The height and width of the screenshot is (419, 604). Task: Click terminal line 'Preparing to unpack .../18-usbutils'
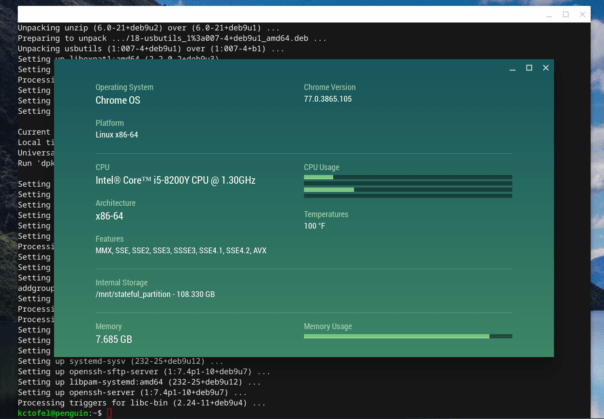coord(172,39)
